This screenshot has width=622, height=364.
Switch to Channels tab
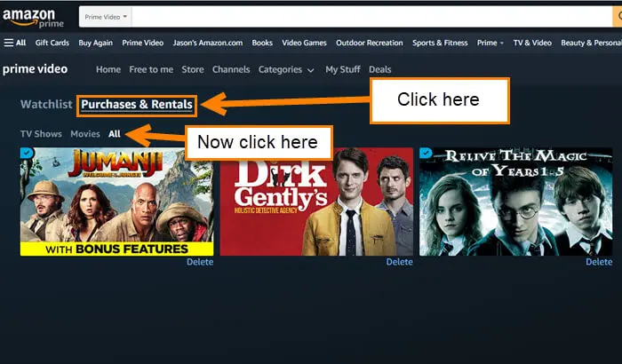tap(231, 69)
